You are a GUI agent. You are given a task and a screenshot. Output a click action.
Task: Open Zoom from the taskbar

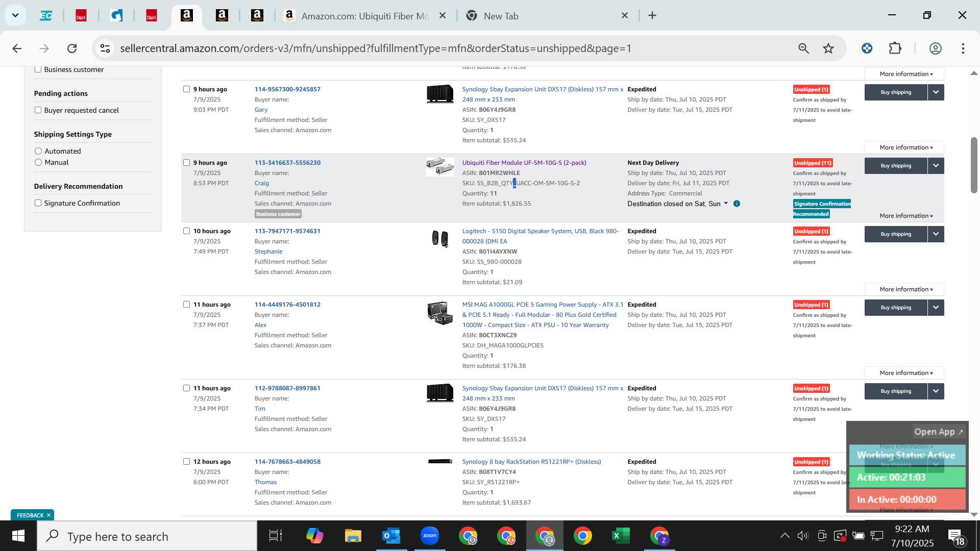click(430, 536)
